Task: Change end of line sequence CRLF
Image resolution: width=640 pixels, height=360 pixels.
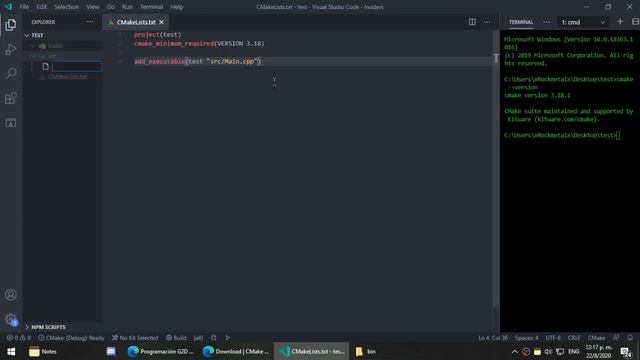Action: point(573,338)
